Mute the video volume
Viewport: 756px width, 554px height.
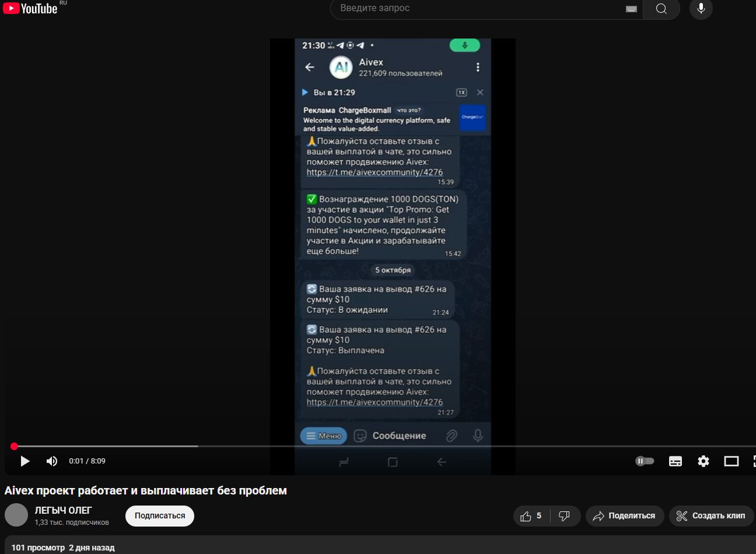(52, 461)
